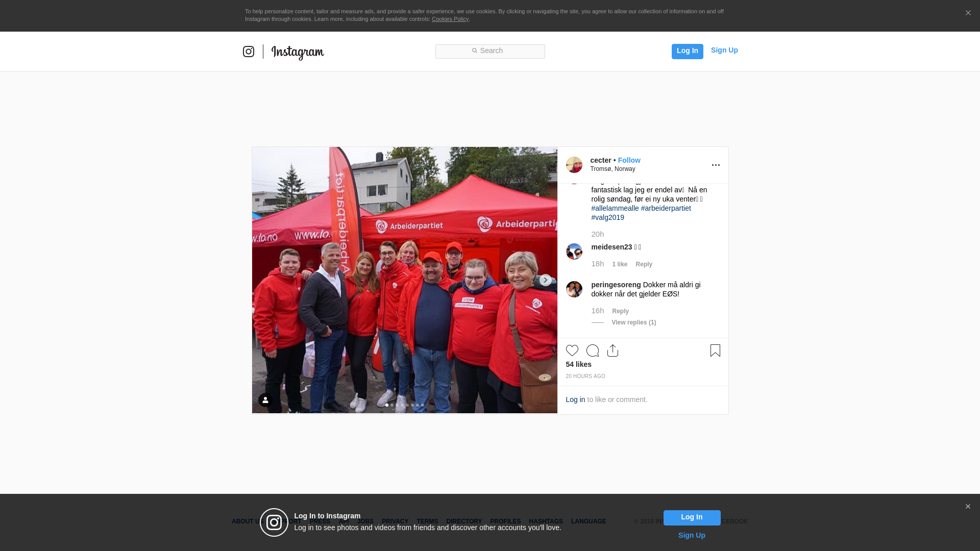This screenshot has width=980, height=551.
Task: Click the peringesoreng username
Action: click(616, 285)
